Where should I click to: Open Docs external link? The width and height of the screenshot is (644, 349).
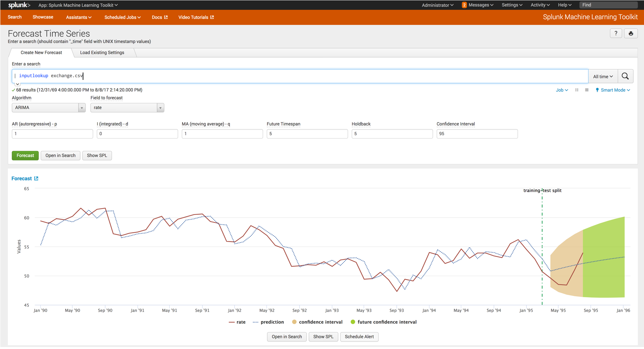pos(160,17)
